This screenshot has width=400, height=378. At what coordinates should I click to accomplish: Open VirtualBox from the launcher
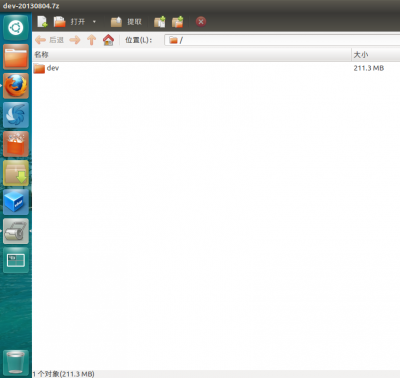(x=16, y=202)
